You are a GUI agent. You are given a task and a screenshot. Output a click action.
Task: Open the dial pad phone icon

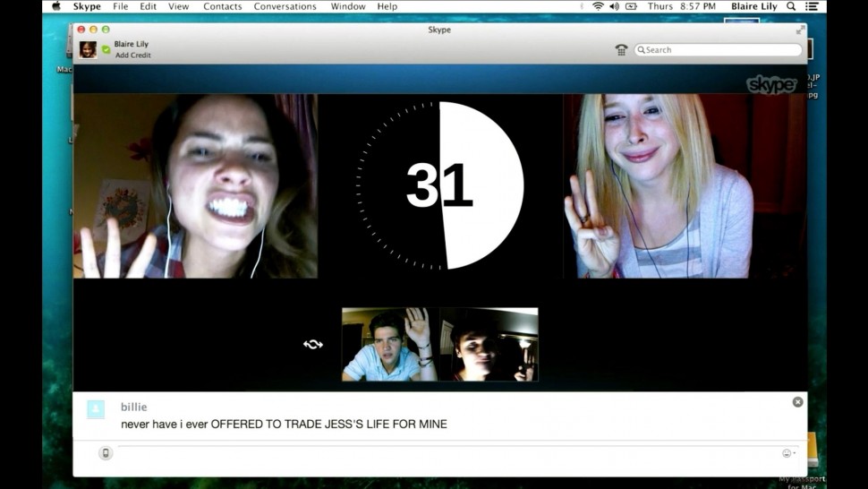coord(621,50)
